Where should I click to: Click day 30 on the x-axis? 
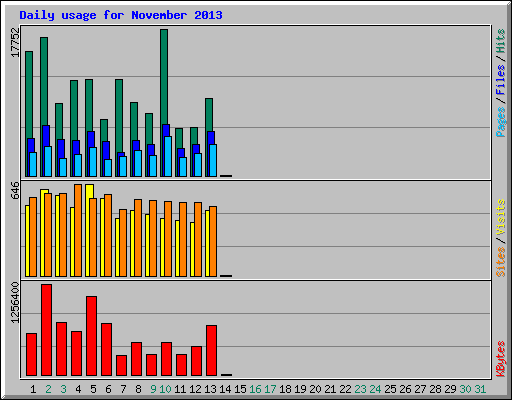pos(465,389)
